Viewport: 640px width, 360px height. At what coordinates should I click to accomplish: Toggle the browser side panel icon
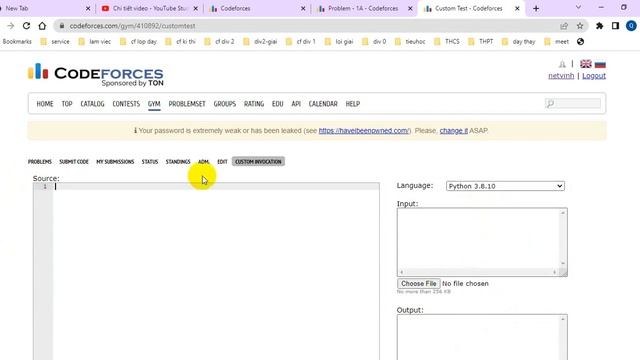point(615,26)
